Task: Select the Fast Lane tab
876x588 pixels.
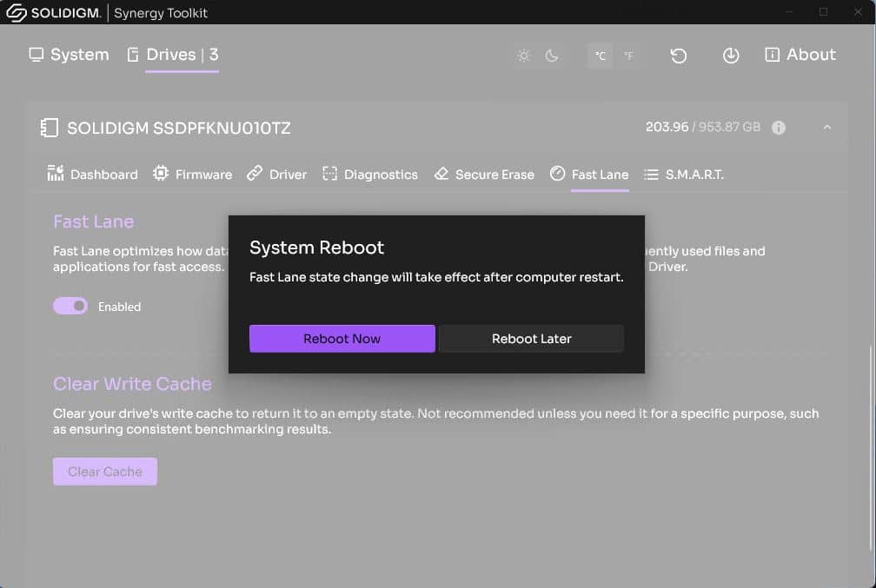Action: (x=589, y=175)
